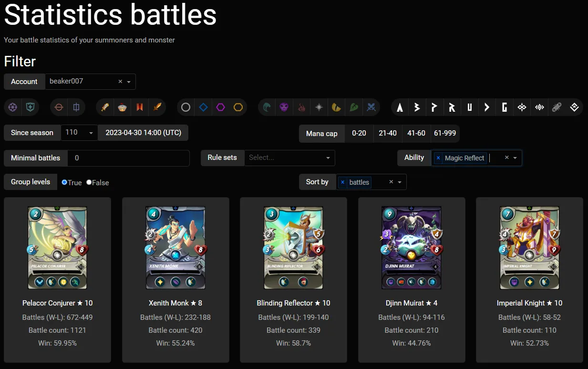Filter by rare rarity blue diamond
The width and height of the screenshot is (588, 369).
coord(204,107)
